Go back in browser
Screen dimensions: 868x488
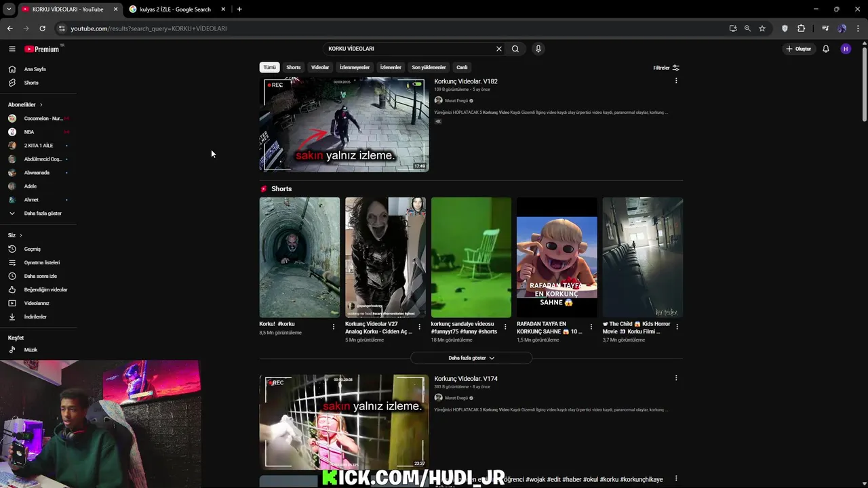click(x=9, y=28)
